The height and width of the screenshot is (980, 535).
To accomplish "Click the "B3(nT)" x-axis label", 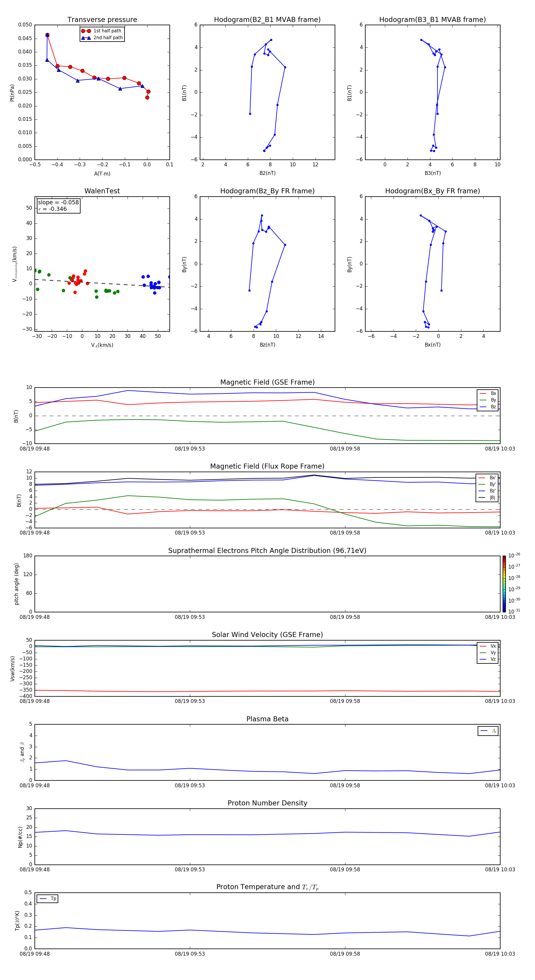I will tap(432, 173).
